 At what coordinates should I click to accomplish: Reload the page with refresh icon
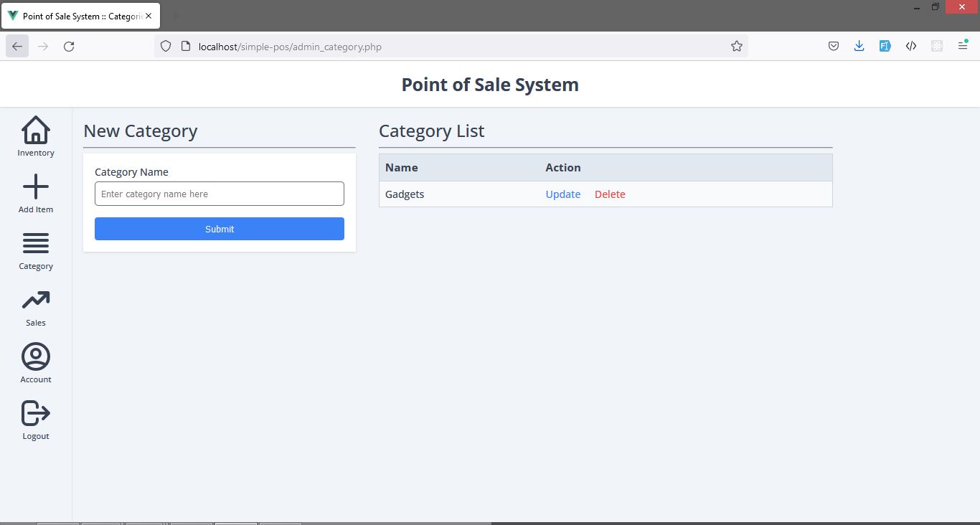pyautogui.click(x=69, y=46)
